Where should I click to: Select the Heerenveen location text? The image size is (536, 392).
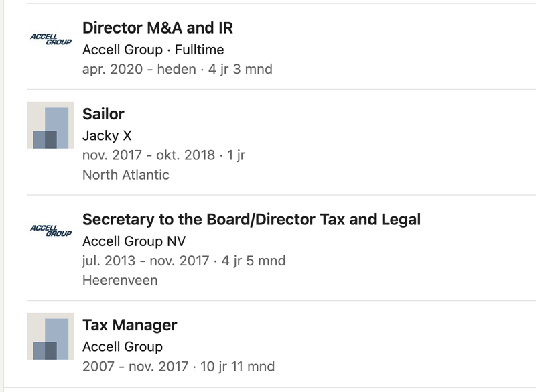pos(120,281)
